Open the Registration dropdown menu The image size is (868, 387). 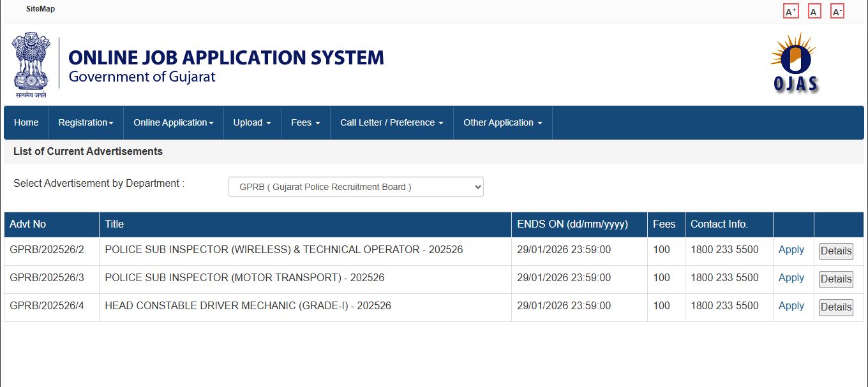pos(86,122)
